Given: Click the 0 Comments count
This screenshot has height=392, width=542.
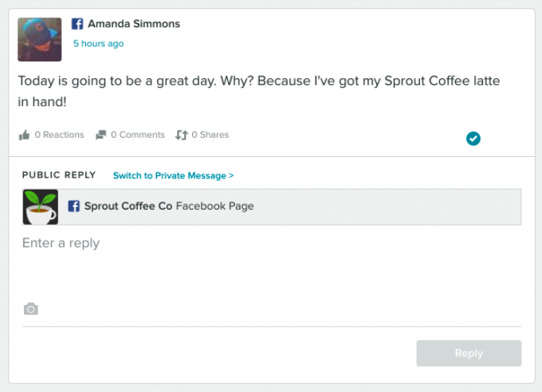Looking at the screenshot, I should click(x=137, y=135).
